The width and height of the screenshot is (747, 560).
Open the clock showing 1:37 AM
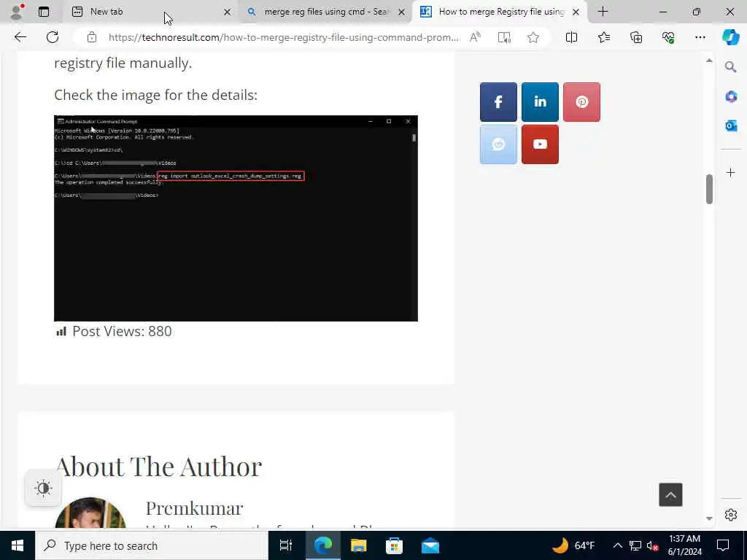point(684,545)
